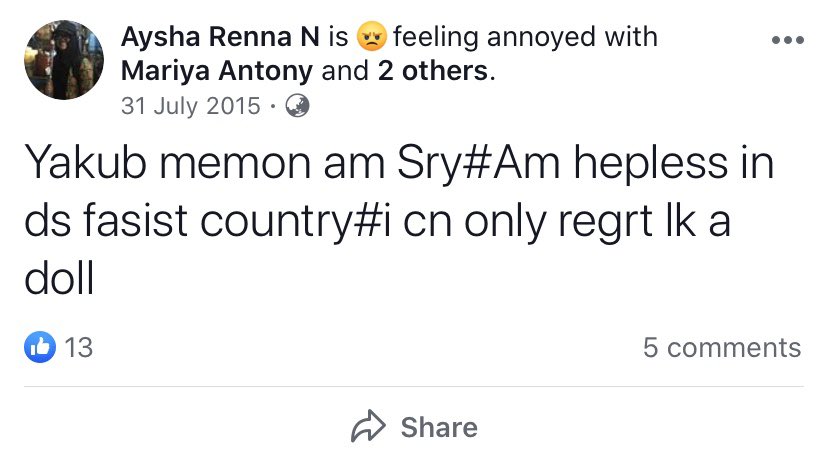Click the Share text label
828x464 pixels.
[439, 427]
